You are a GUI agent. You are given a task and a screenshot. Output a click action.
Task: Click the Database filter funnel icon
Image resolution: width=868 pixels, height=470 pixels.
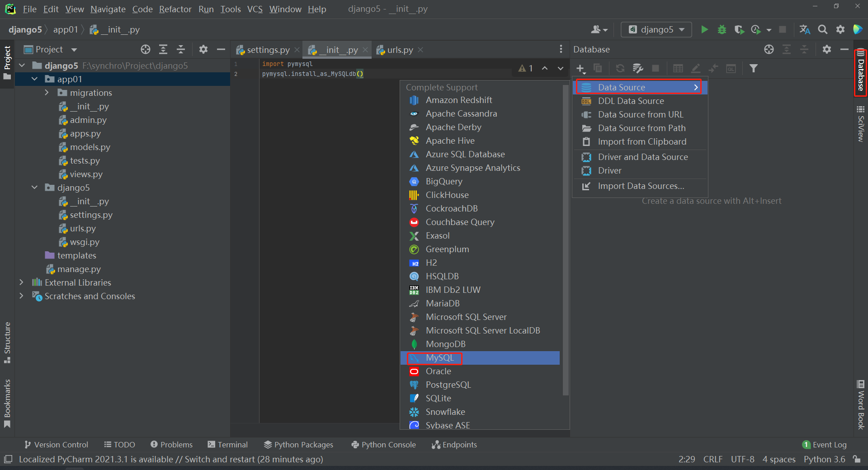click(x=753, y=69)
